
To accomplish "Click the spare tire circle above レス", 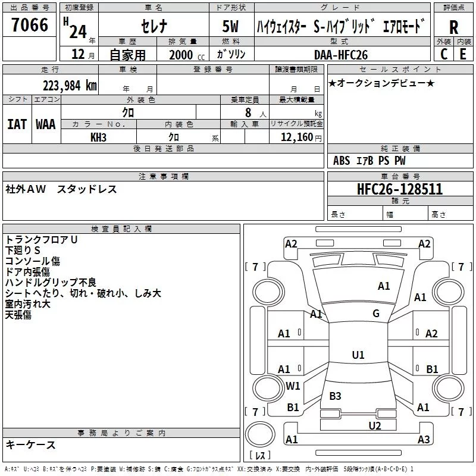I will coord(260,434).
